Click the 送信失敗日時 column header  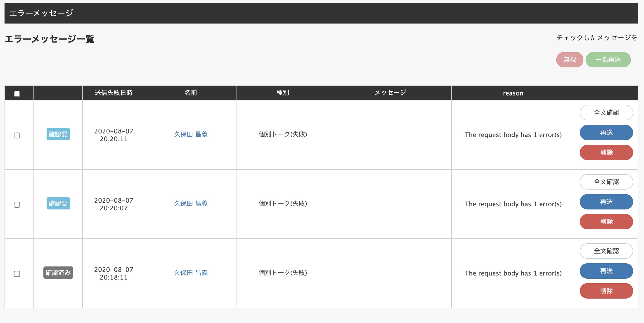point(114,93)
